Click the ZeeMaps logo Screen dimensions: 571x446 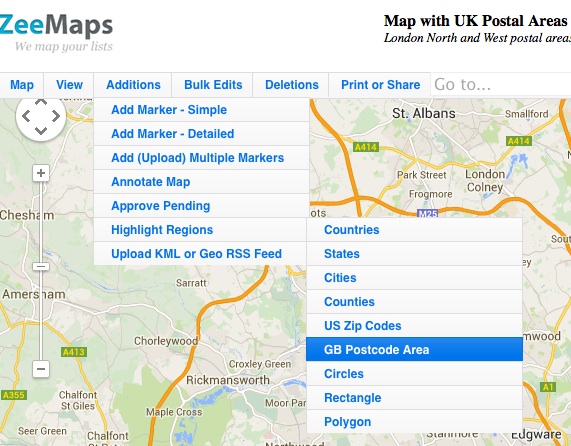[x=56, y=32]
